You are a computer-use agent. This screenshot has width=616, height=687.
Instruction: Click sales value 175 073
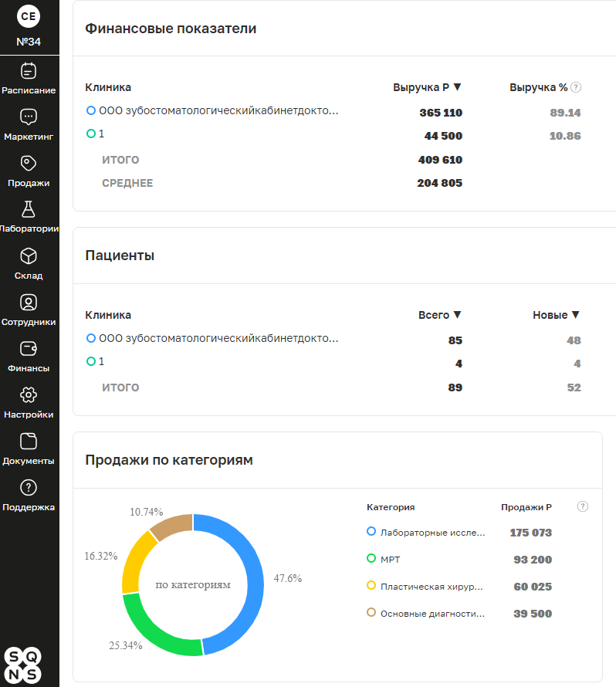[531, 533]
